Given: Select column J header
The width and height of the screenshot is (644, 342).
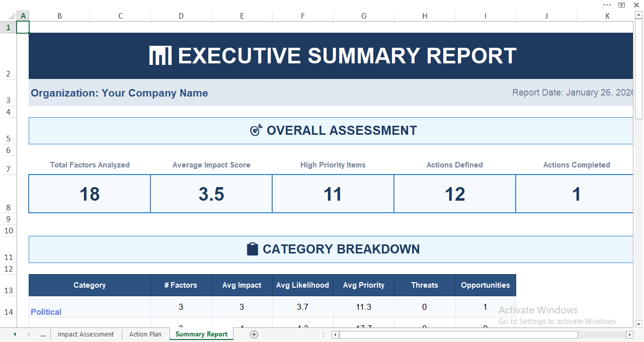Looking at the screenshot, I should [546, 16].
